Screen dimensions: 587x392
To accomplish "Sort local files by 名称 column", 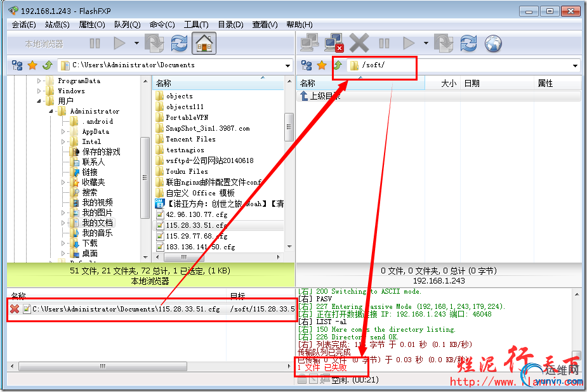I will [x=218, y=83].
